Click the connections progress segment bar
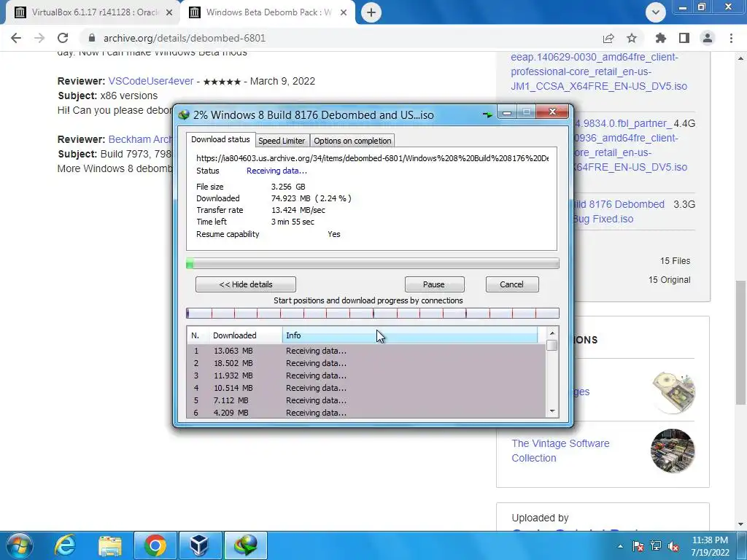Image resolution: width=747 pixels, height=560 pixels. point(373,313)
